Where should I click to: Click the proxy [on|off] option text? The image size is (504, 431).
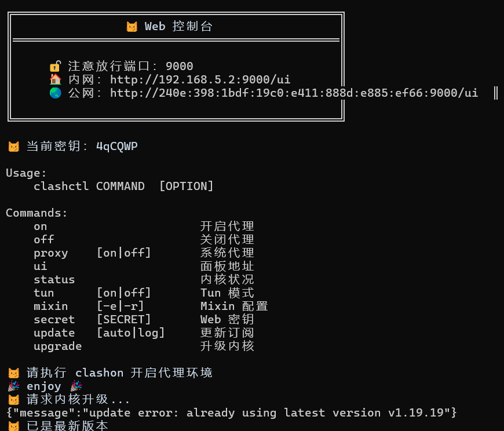[124, 253]
